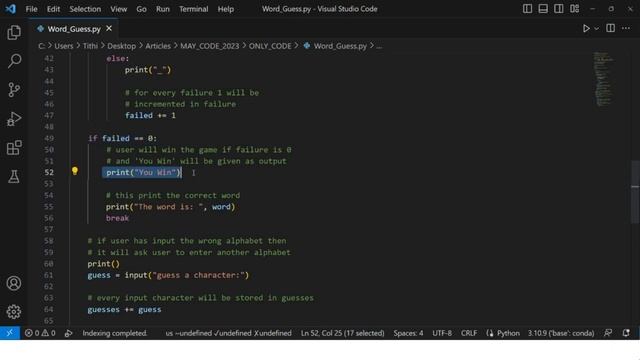Click line number 49 in the gutter
Image resolution: width=640 pixels, height=360 pixels.
coord(49,138)
